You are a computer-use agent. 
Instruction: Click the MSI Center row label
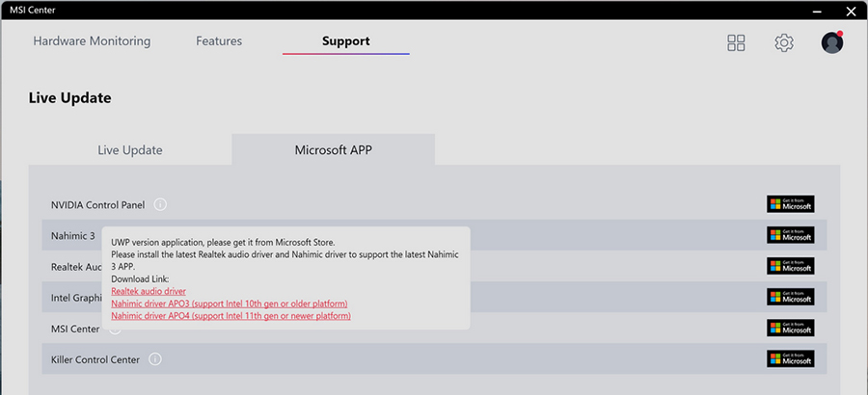coord(75,329)
